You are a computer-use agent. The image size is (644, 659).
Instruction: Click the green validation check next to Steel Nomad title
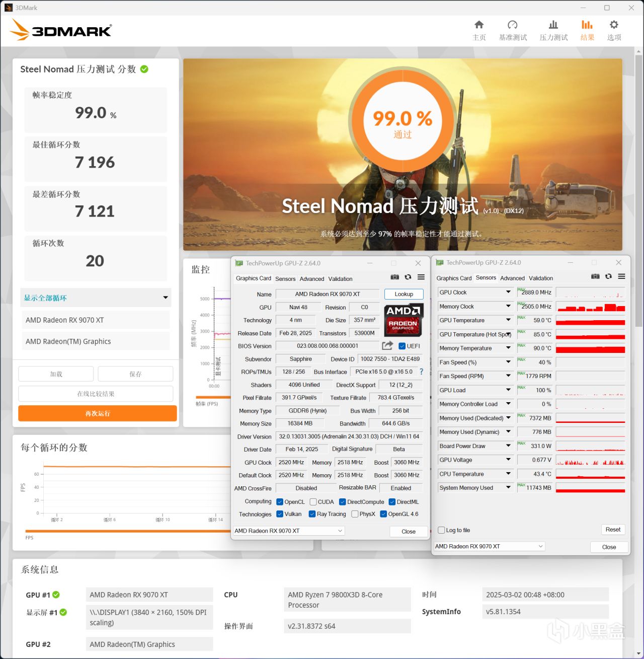coord(144,69)
